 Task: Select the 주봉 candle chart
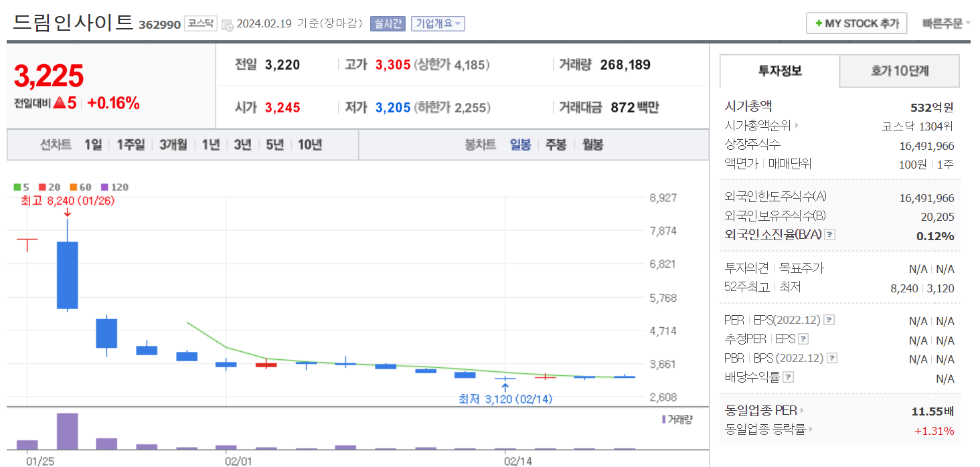[556, 145]
